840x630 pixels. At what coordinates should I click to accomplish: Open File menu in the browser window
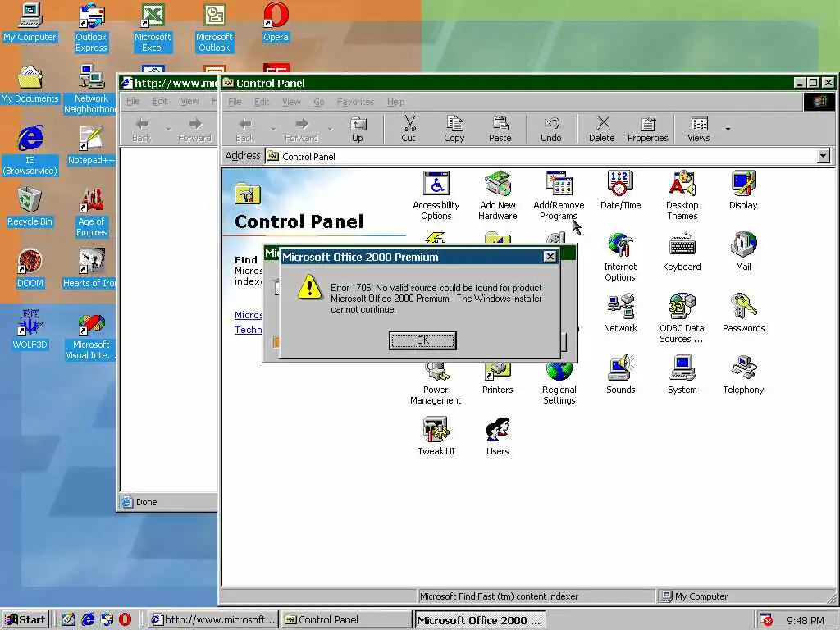click(x=133, y=101)
